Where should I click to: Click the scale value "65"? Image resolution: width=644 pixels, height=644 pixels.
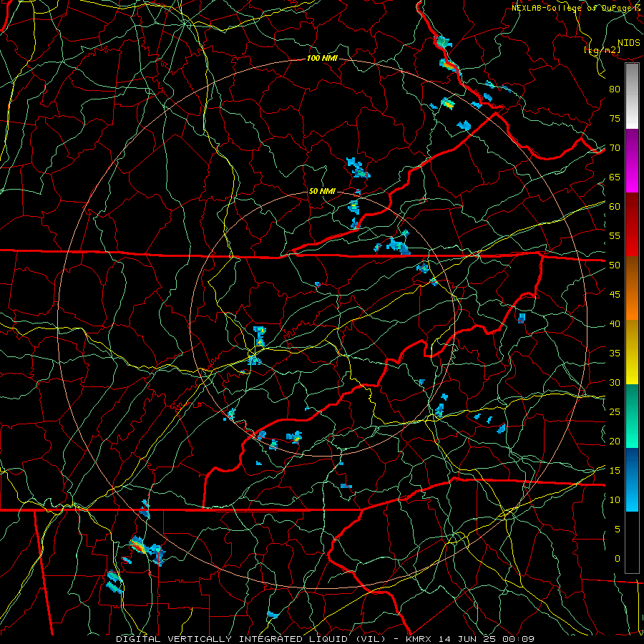tap(615, 177)
